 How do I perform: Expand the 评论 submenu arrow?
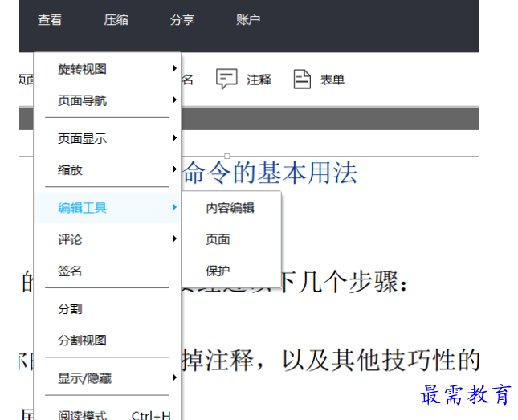click(x=174, y=239)
